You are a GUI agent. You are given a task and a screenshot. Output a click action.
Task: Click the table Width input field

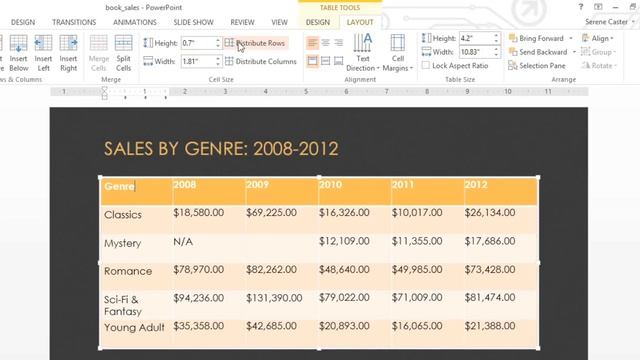click(476, 52)
